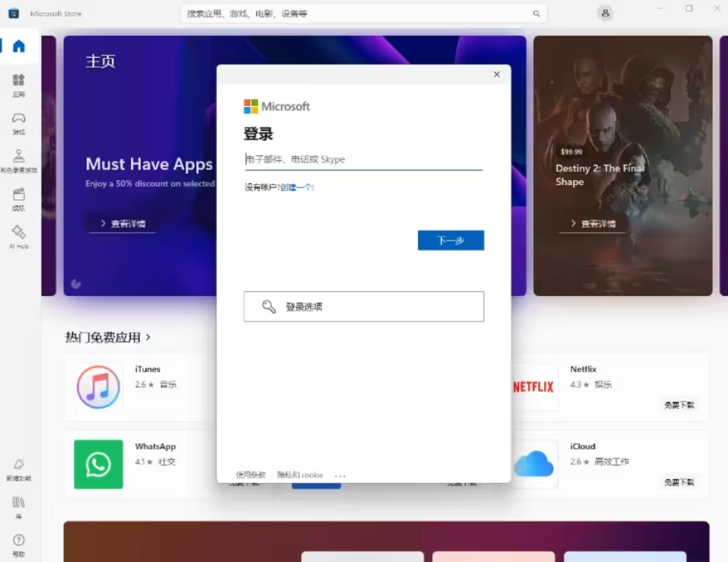Screen dimensions: 728x562
Task: Click the iTunes app title
Action: pyautogui.click(x=148, y=369)
